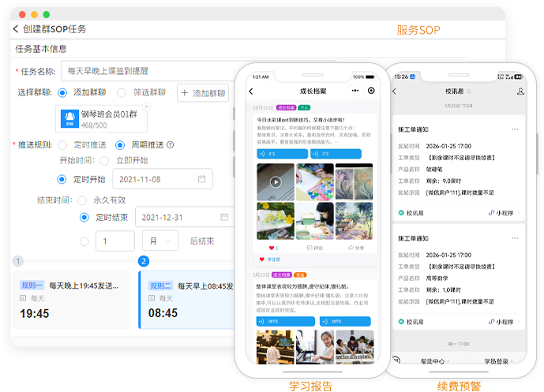The image size is (544, 392).
Task: Select step 1 marker on rule timeline
Action: pos(18,261)
